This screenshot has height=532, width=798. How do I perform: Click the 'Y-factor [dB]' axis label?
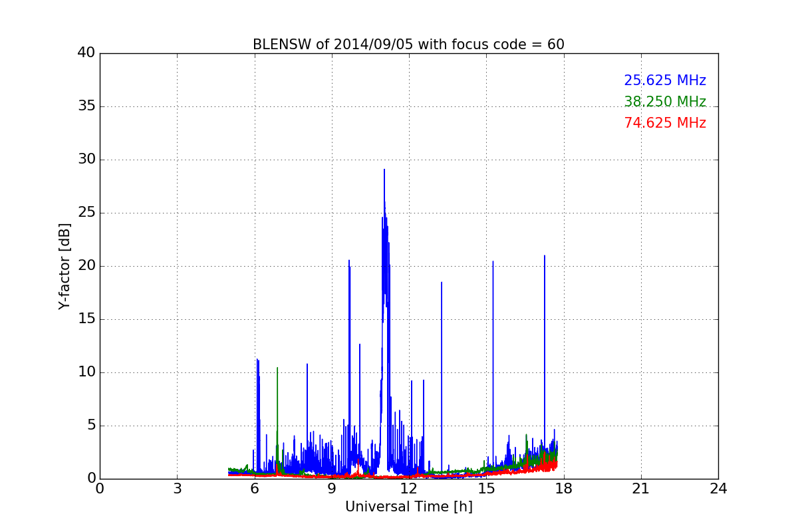click(x=65, y=266)
